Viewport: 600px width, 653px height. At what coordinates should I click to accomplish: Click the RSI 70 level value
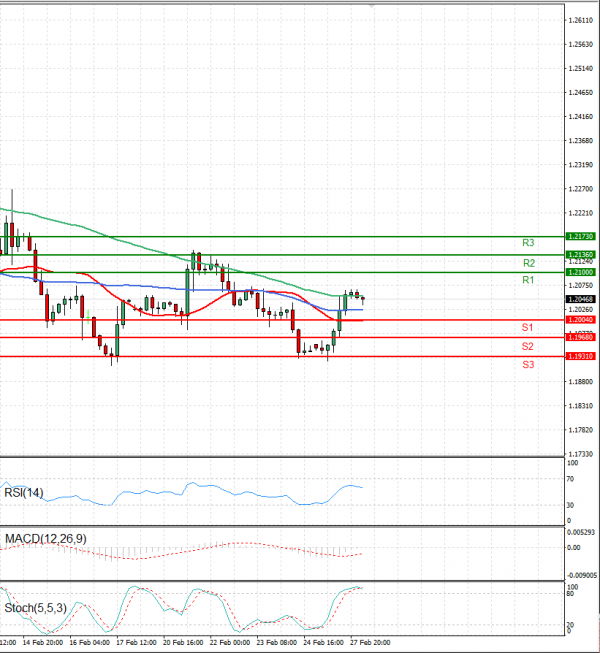[570, 479]
